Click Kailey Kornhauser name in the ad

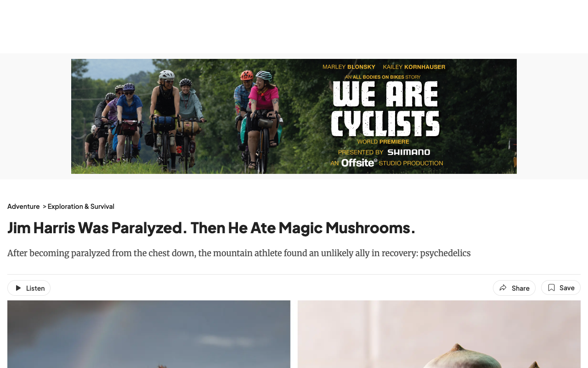tap(414, 67)
